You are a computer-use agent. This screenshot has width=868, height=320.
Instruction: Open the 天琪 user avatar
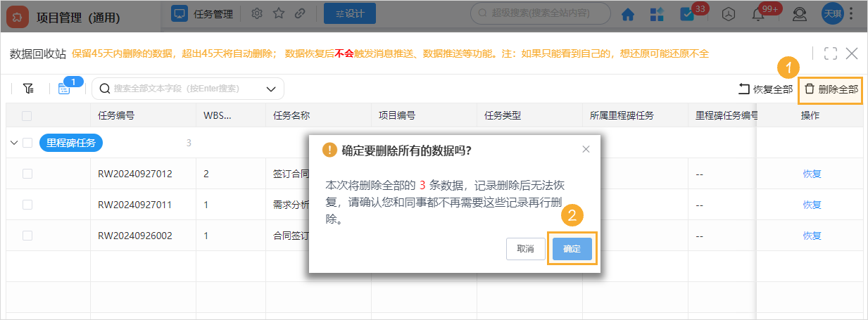[x=833, y=13]
